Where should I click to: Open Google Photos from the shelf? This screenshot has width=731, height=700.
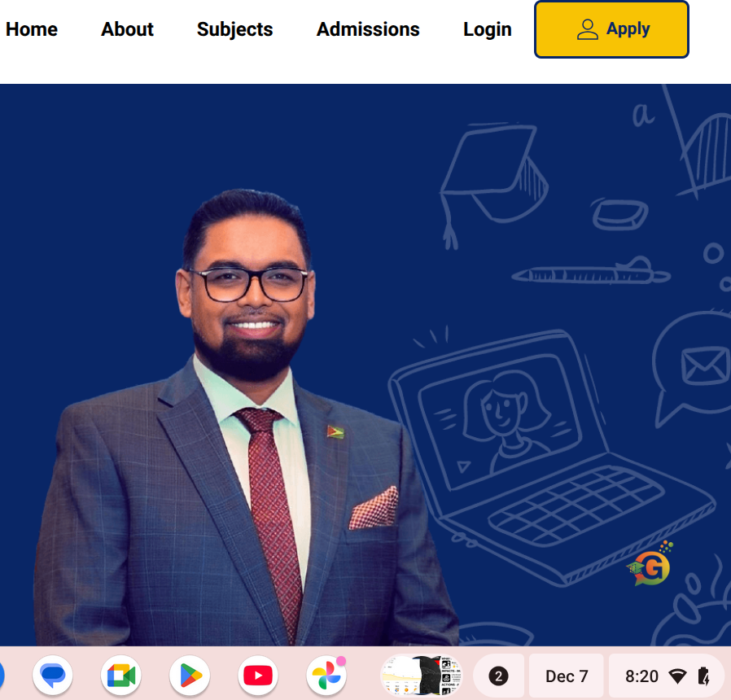326,676
